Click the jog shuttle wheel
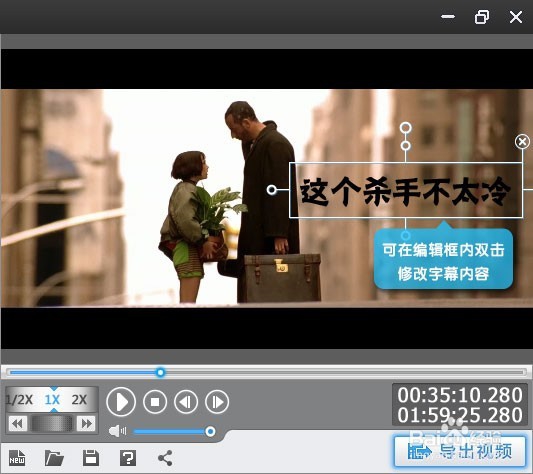Viewport: 533px width, 474px height. 52,424
